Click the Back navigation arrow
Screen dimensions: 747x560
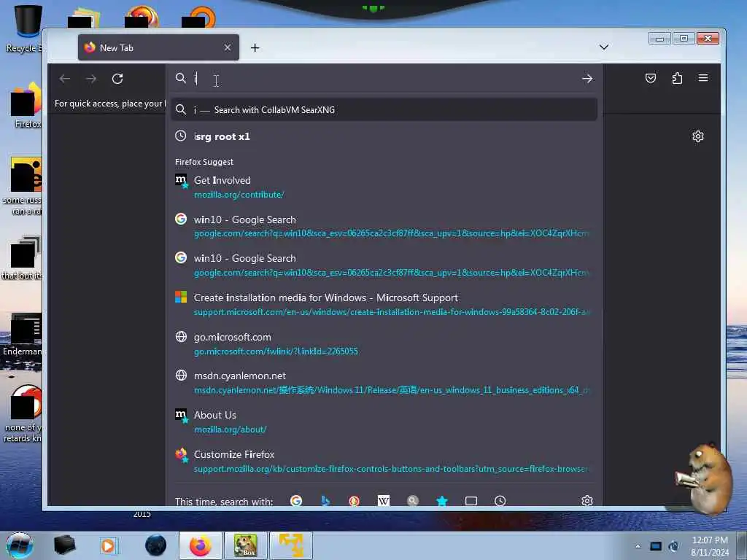click(x=65, y=79)
